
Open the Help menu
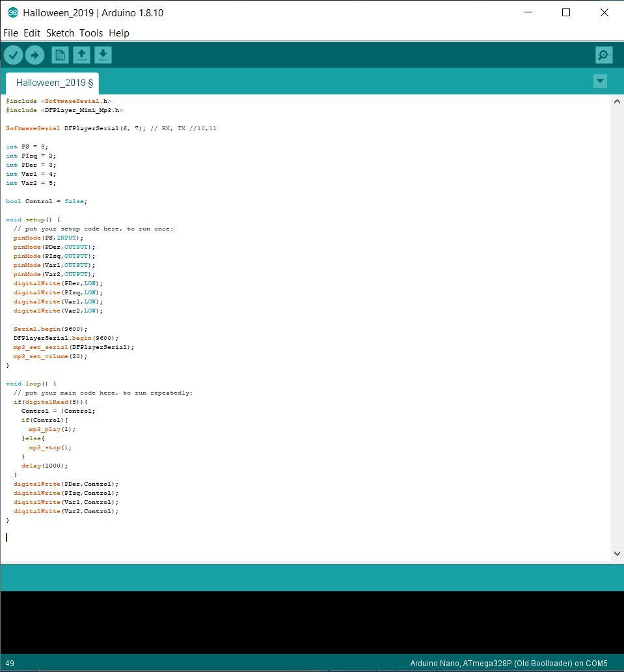(119, 33)
